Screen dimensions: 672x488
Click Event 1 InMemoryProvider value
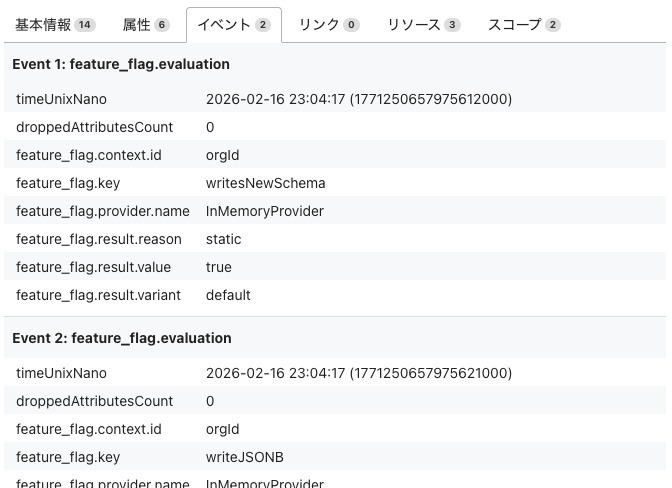coord(264,211)
